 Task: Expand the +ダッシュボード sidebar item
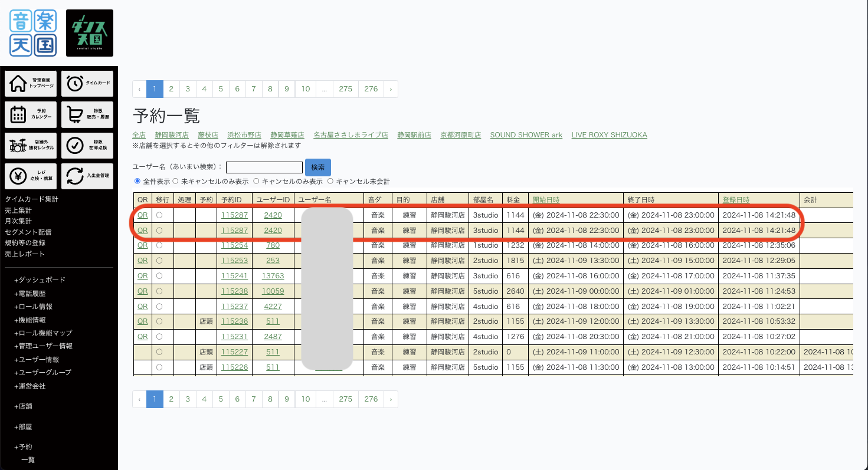[x=40, y=280]
